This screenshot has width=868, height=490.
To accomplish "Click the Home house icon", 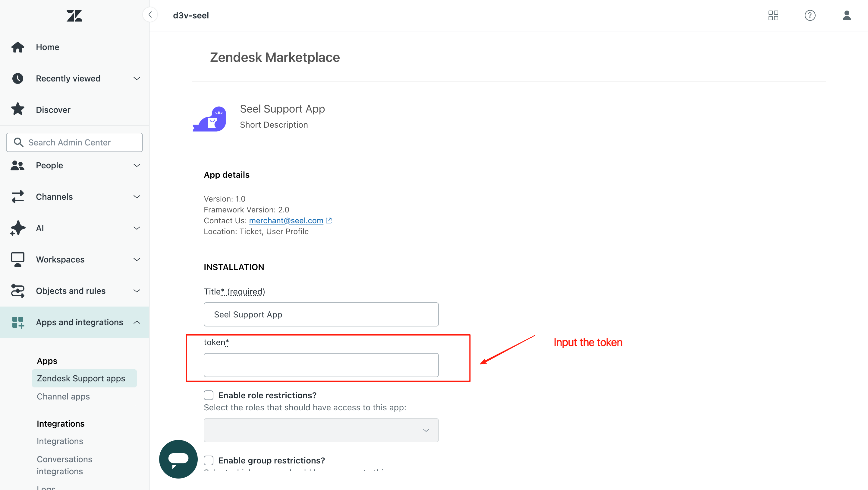I will coord(17,47).
